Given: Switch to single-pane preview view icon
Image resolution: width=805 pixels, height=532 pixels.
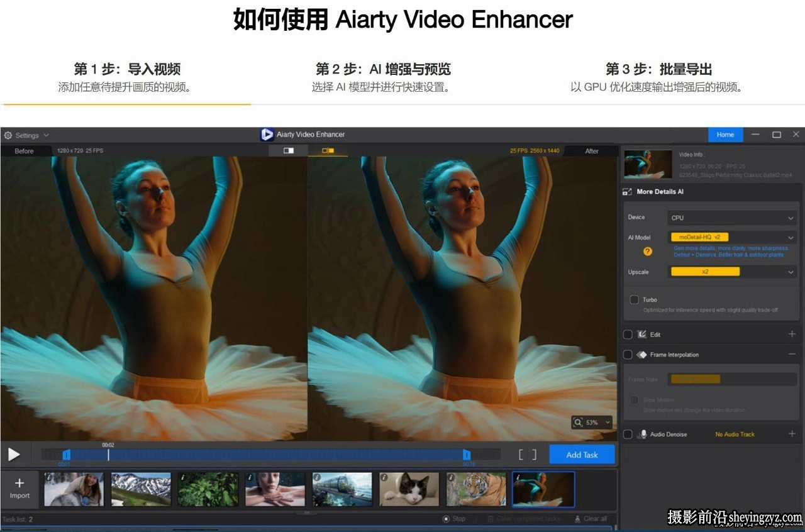Looking at the screenshot, I should click(x=289, y=151).
